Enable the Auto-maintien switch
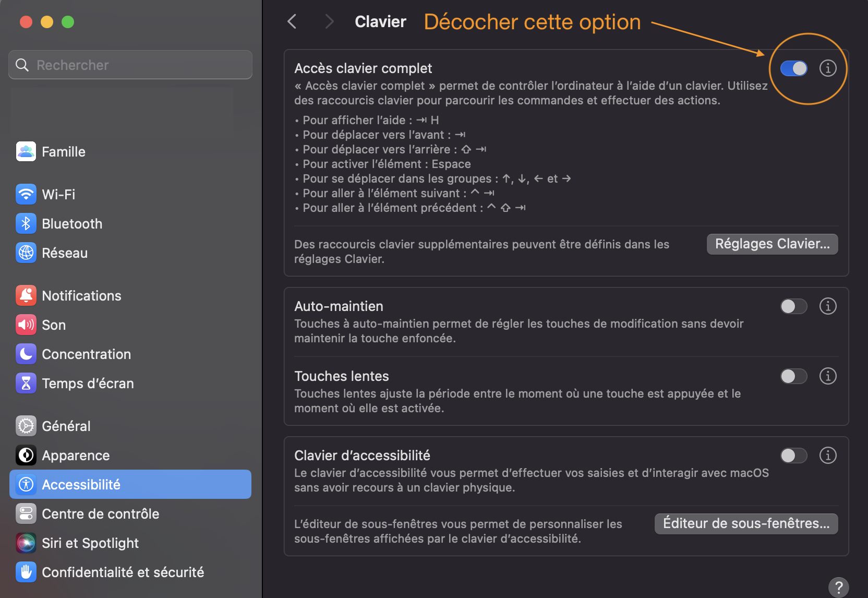 [793, 306]
